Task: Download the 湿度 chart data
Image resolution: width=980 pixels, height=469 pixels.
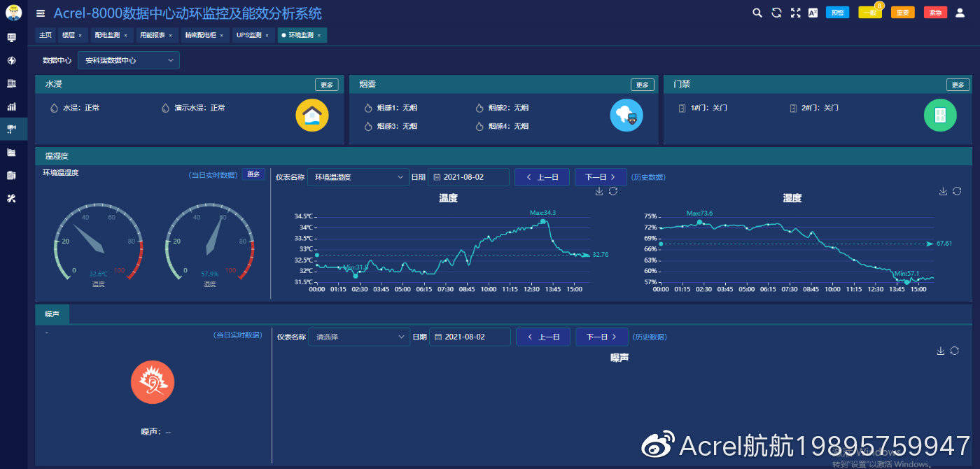Action: [x=943, y=191]
